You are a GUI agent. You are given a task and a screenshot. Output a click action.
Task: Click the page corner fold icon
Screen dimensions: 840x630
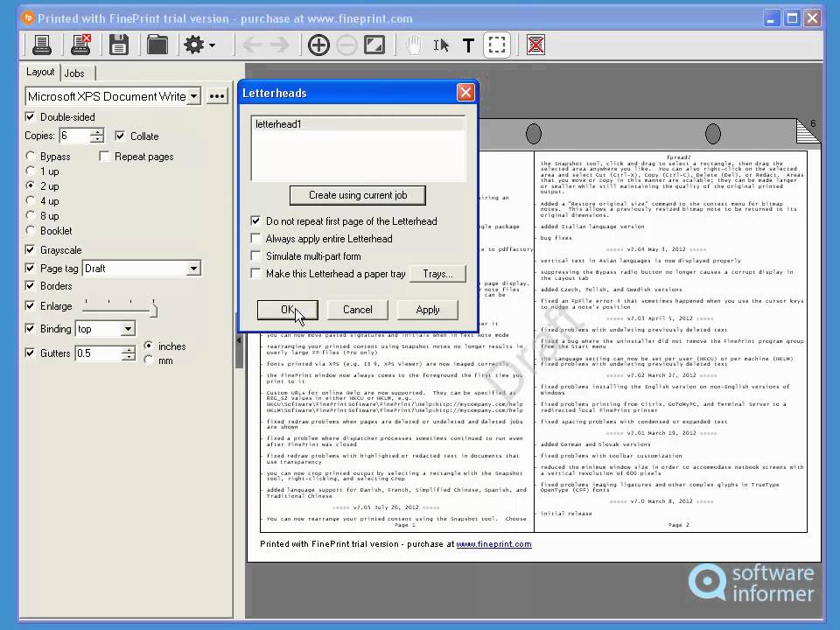pos(808,131)
